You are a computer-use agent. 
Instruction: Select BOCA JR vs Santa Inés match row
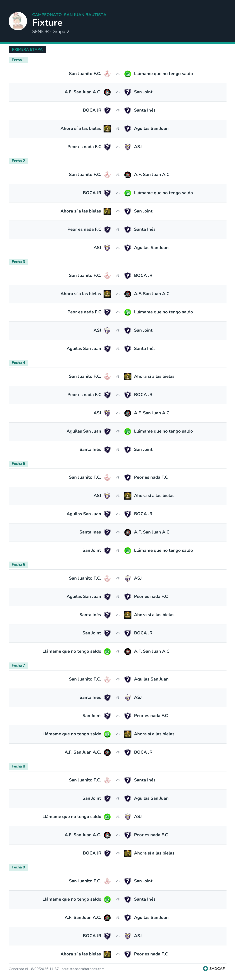point(117,110)
